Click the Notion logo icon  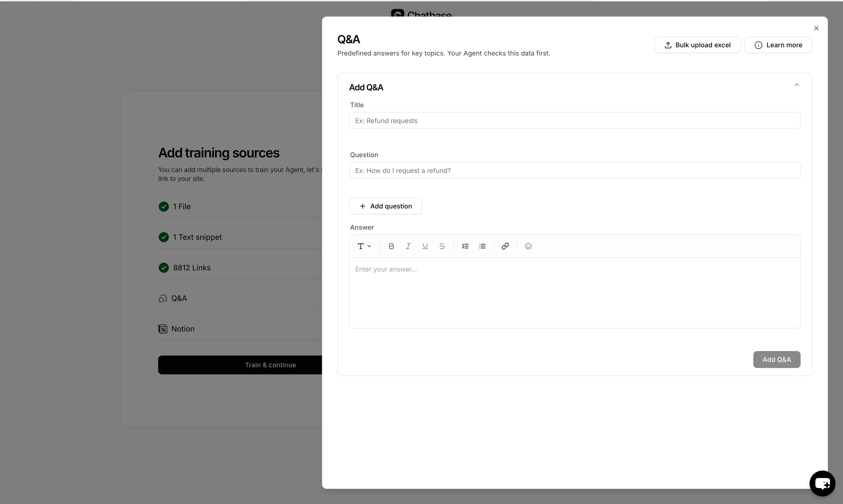163,329
